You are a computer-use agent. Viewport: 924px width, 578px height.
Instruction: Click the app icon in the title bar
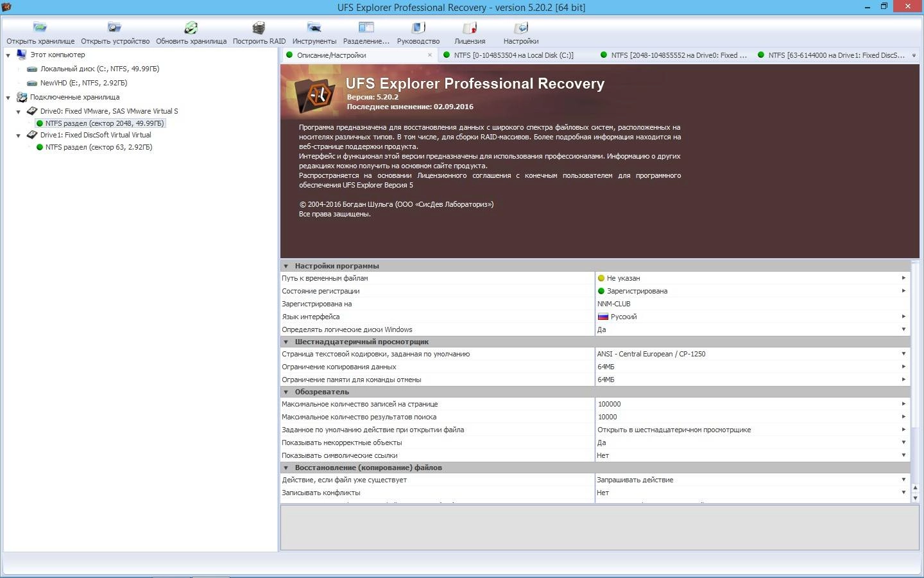tap(6, 7)
